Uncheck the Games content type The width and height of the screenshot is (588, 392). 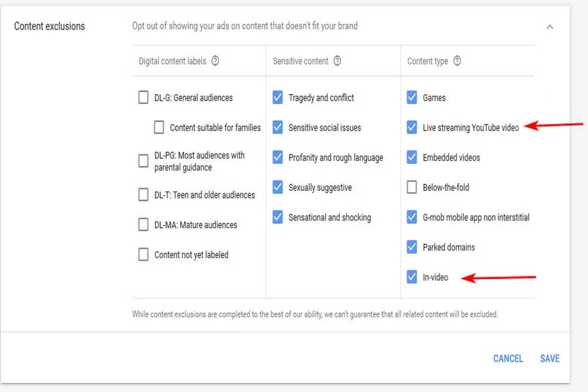point(412,97)
